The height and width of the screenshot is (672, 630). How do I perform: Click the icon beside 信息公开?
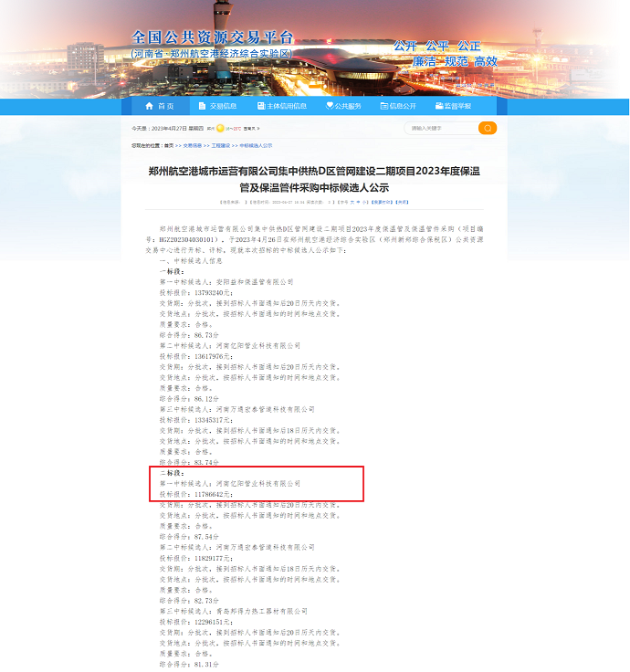tap(383, 106)
